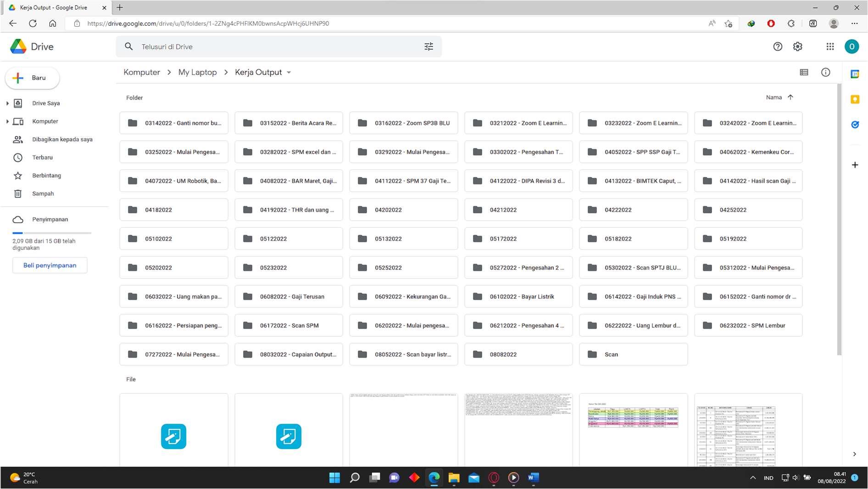Show folder details info panel
868x489 pixels.
(x=826, y=72)
